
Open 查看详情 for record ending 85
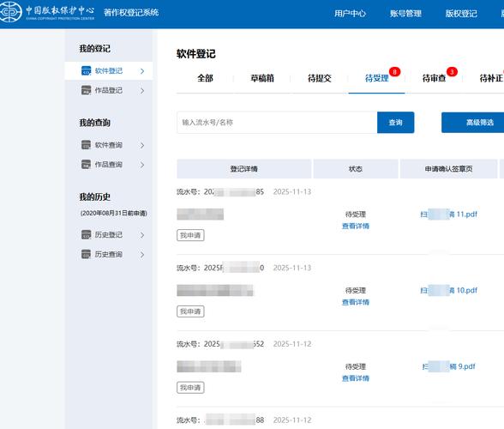pos(356,227)
